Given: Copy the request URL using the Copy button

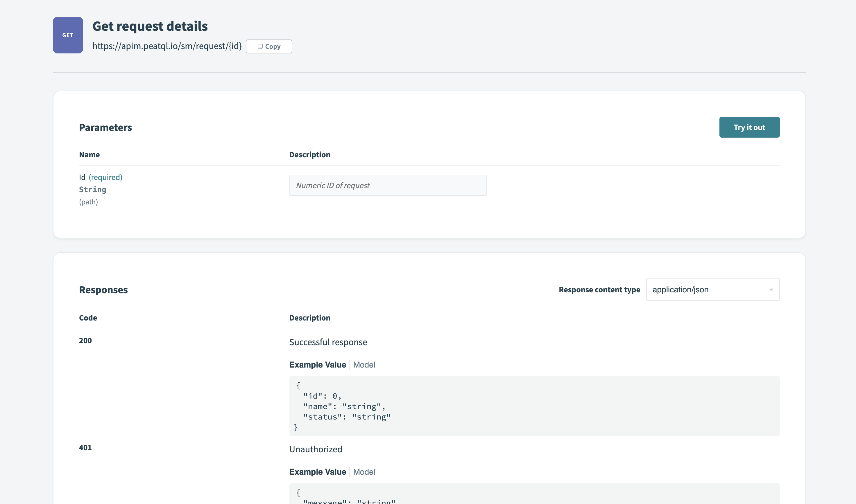Looking at the screenshot, I should tap(269, 46).
